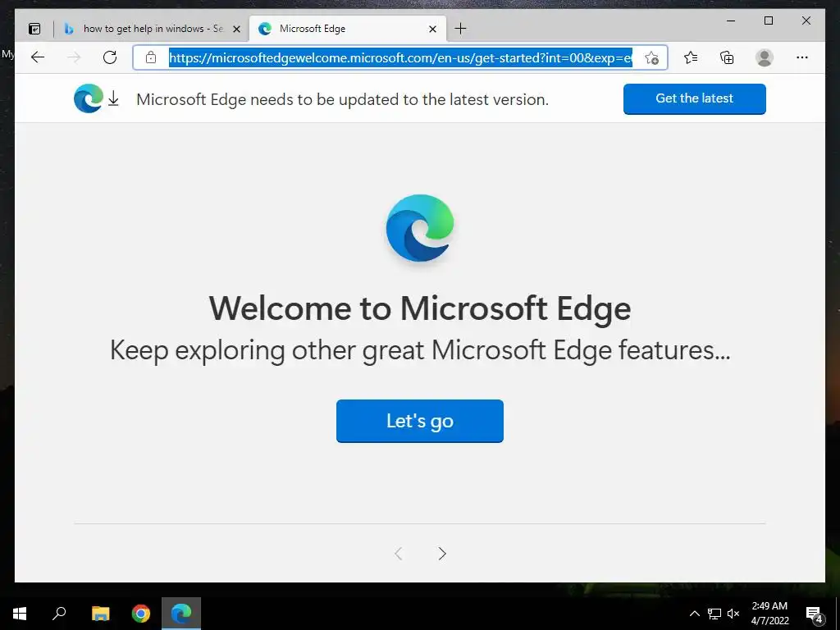840x630 pixels.
Task: Click 'Microsoft Edge needs to be updated' text
Action: pos(342,99)
